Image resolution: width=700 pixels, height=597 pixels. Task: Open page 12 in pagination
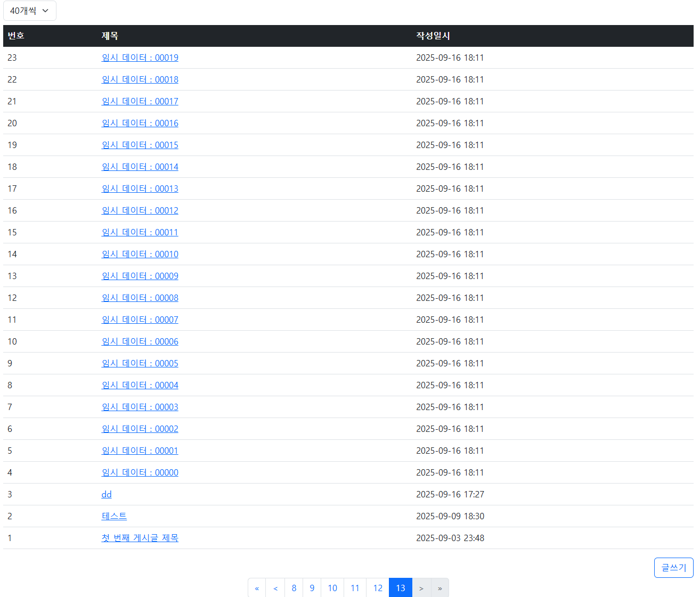coord(378,588)
